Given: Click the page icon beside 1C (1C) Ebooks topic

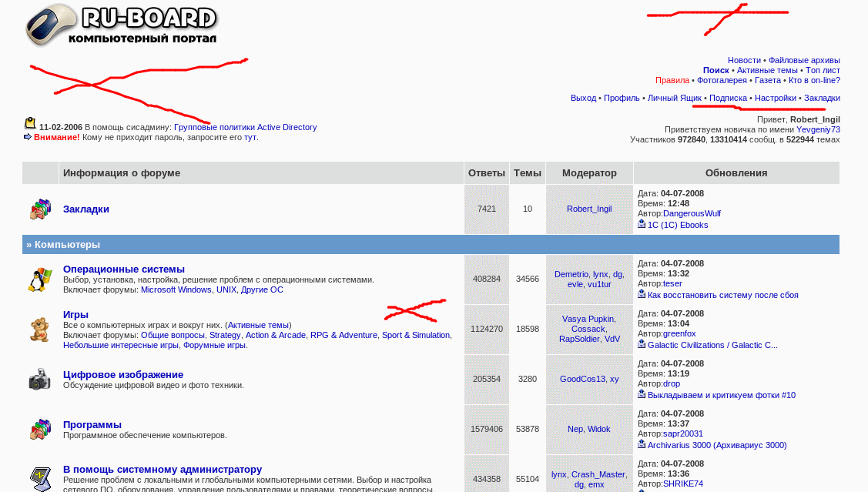Looking at the screenshot, I should (x=640, y=224).
